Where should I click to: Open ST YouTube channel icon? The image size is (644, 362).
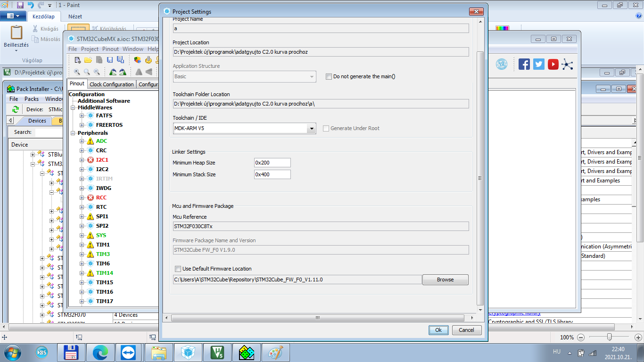click(x=553, y=65)
